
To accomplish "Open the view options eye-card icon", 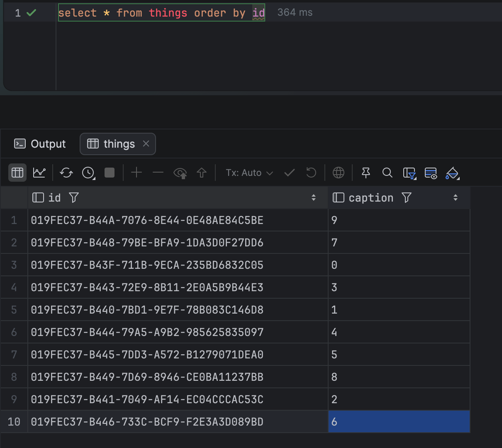I will click(431, 173).
